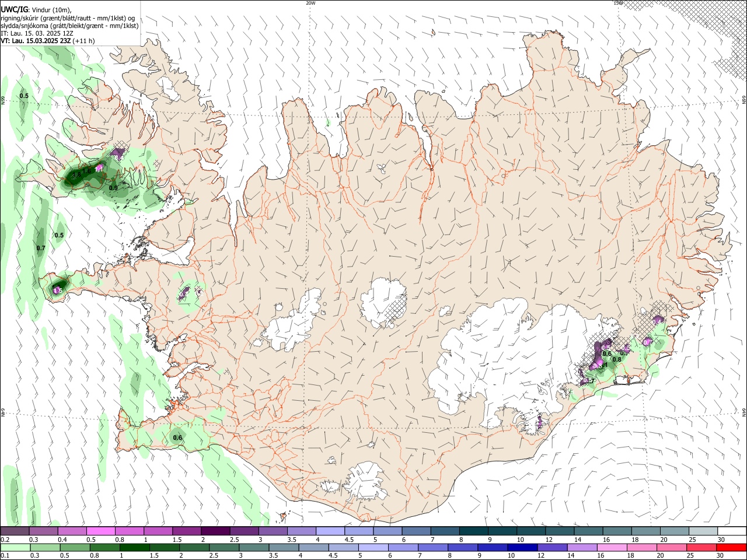Click the 0.7 value offshore to the west
747x560 pixels.
pos(41,248)
